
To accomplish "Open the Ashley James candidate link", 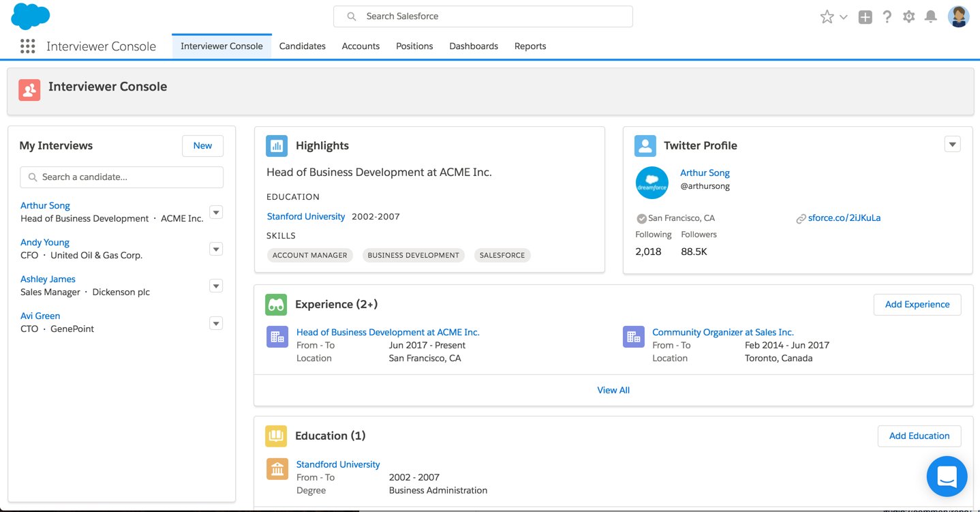I will click(x=48, y=279).
